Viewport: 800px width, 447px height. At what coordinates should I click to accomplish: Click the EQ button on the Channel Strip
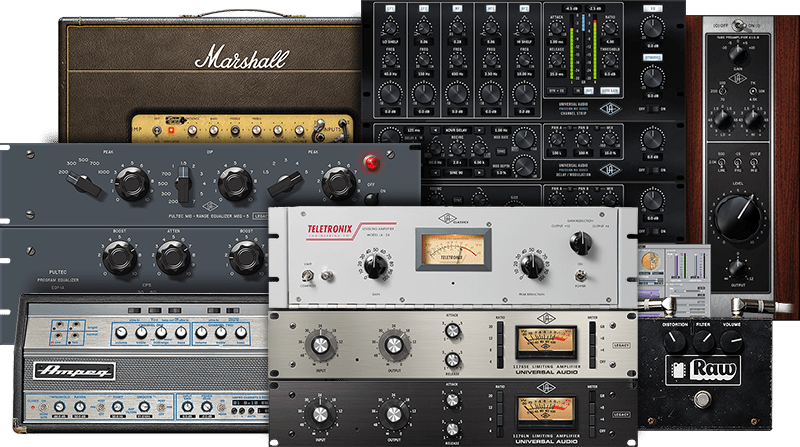pos(653,9)
